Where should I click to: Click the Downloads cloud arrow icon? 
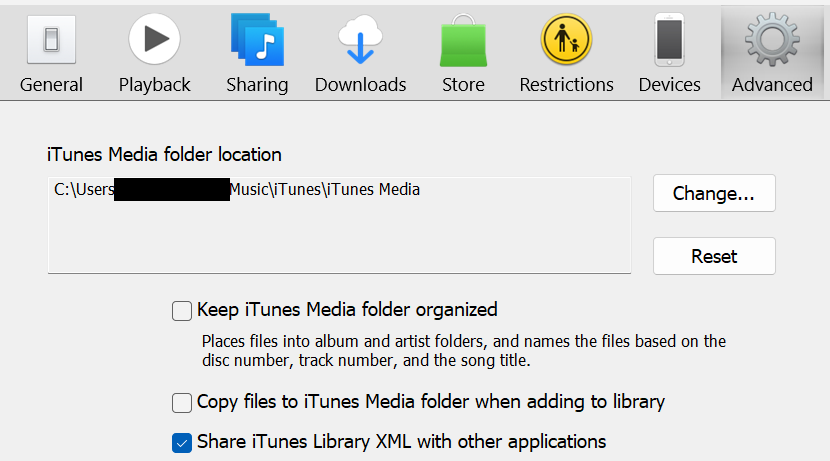360,40
